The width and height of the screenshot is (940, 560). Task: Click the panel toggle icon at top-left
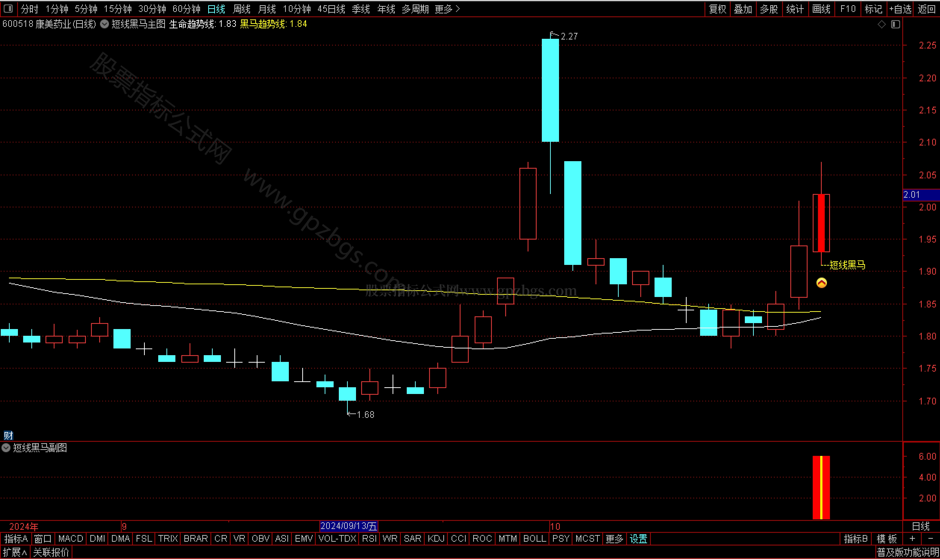[8, 8]
